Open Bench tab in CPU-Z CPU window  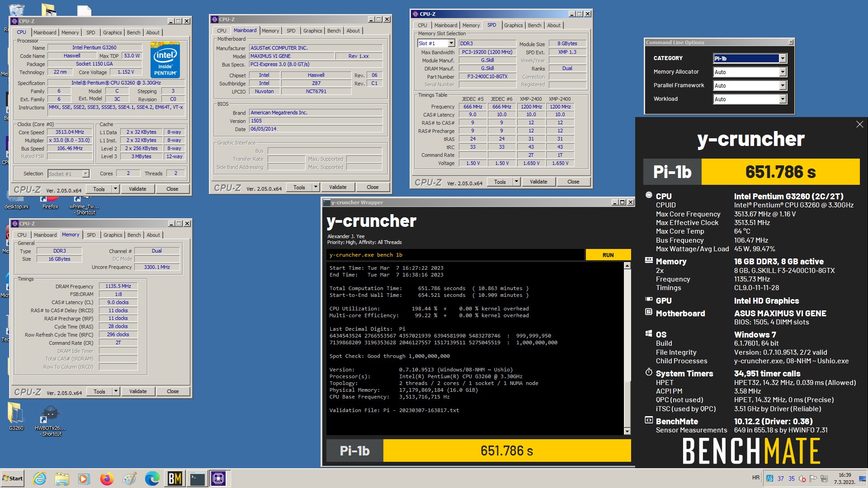point(133,33)
